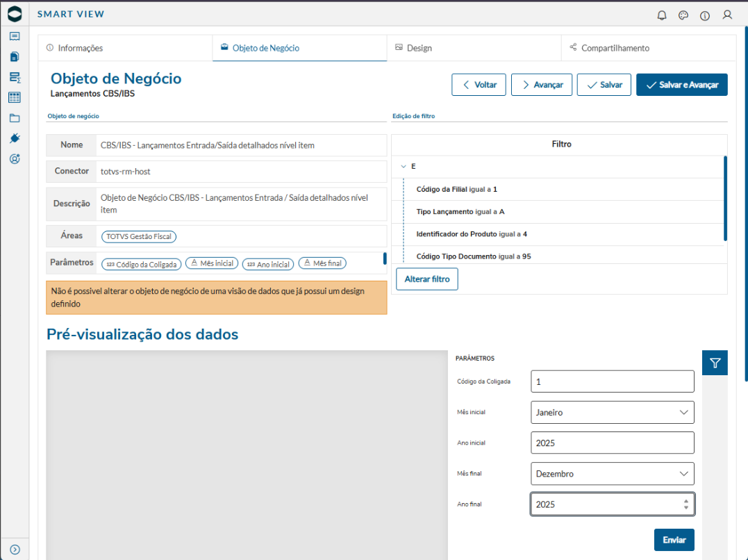Select the Objeto de Negócio tab
The image size is (748, 560).
pos(299,48)
